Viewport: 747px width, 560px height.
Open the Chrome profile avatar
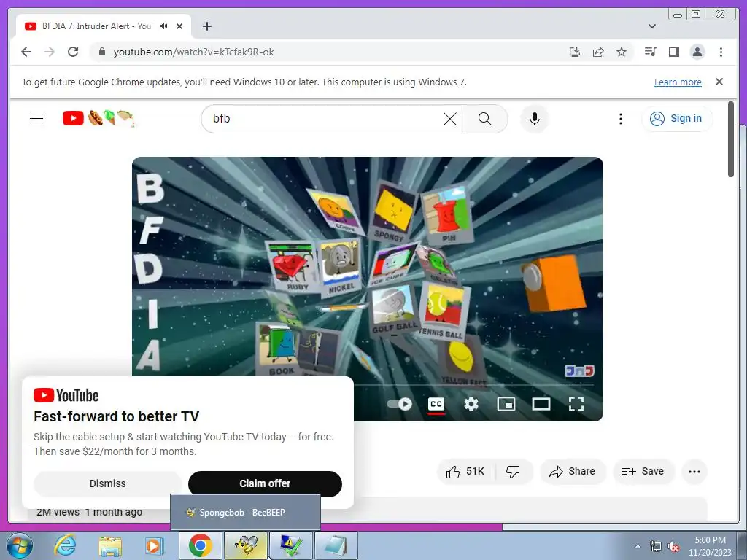[697, 52]
